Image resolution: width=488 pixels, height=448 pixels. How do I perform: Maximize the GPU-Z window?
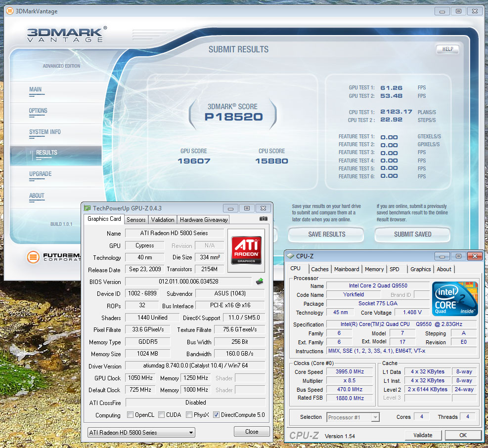point(247,208)
